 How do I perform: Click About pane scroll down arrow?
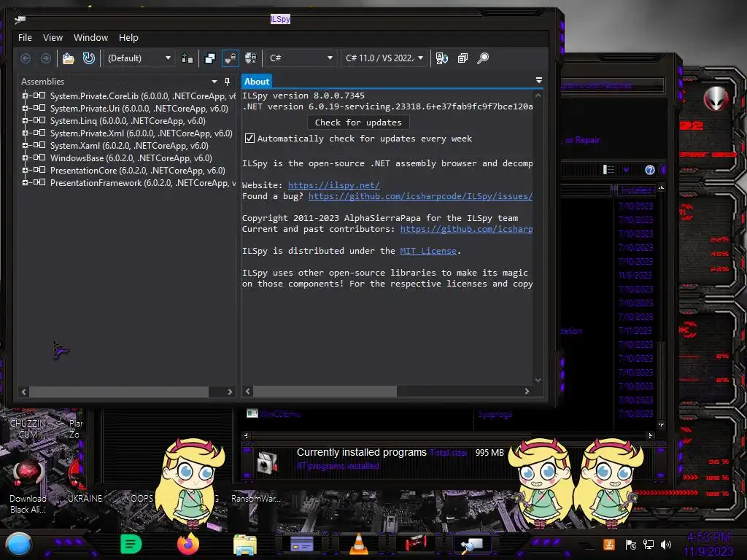point(538,379)
